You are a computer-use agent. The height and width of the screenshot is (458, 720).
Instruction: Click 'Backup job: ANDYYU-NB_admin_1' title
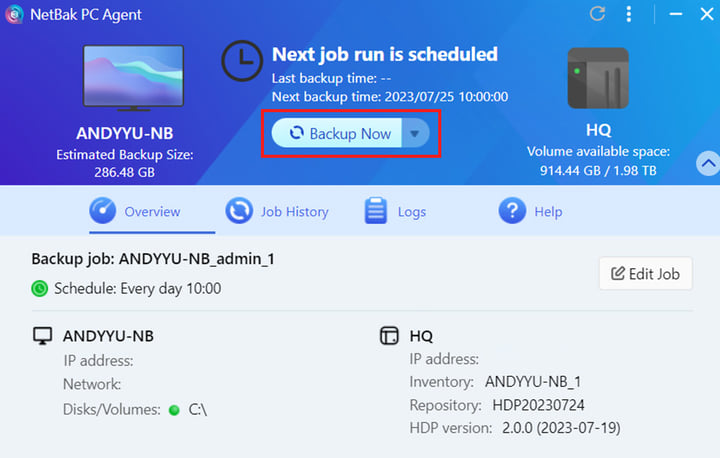pyautogui.click(x=153, y=259)
